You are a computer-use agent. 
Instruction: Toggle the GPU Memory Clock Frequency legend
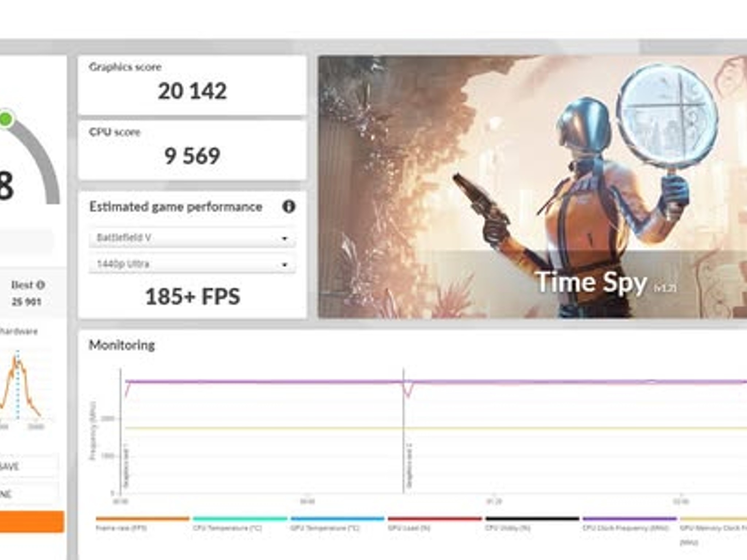[713, 530]
